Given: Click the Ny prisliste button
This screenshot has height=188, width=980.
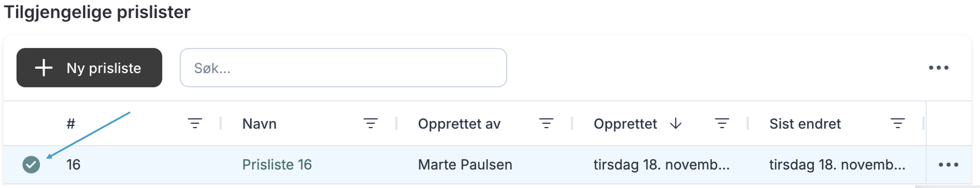Looking at the screenshot, I should tap(89, 68).
